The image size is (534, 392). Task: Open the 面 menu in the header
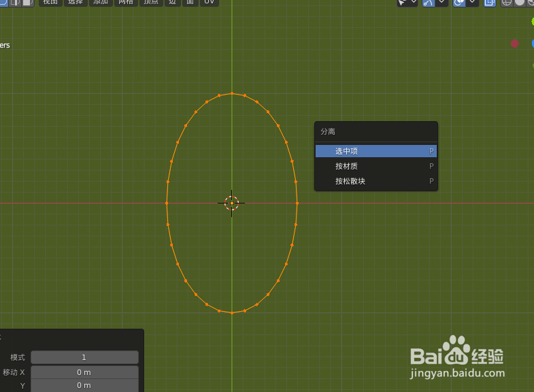[190, 2]
